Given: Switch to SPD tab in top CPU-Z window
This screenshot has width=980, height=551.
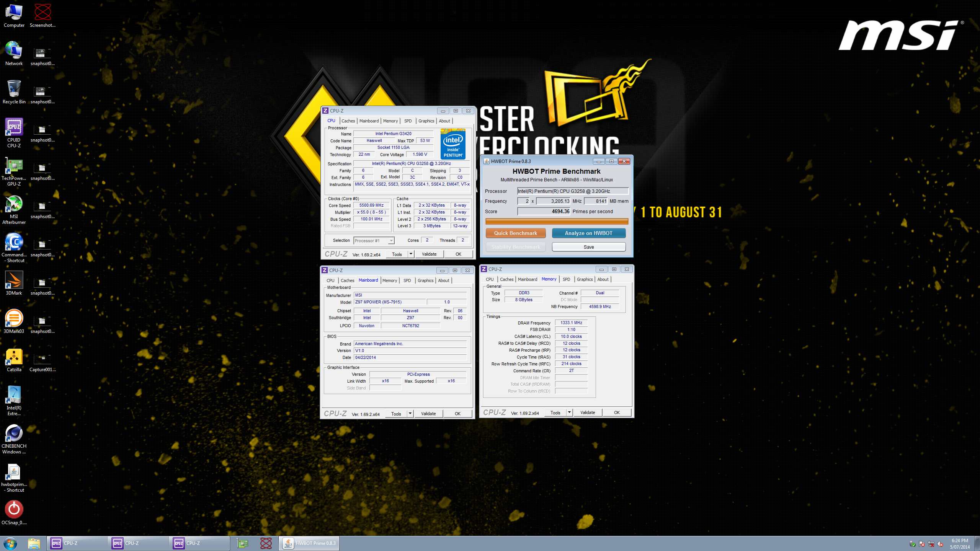Looking at the screenshot, I should pyautogui.click(x=408, y=121).
